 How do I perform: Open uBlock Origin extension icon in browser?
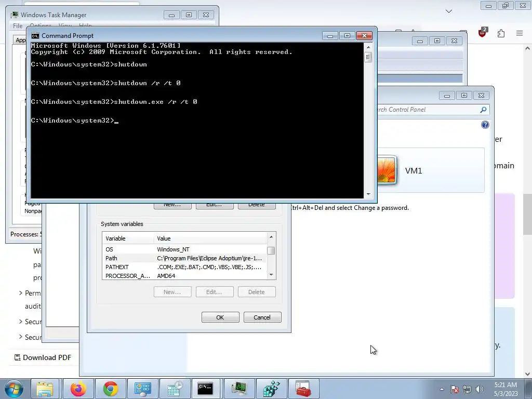[483, 33]
